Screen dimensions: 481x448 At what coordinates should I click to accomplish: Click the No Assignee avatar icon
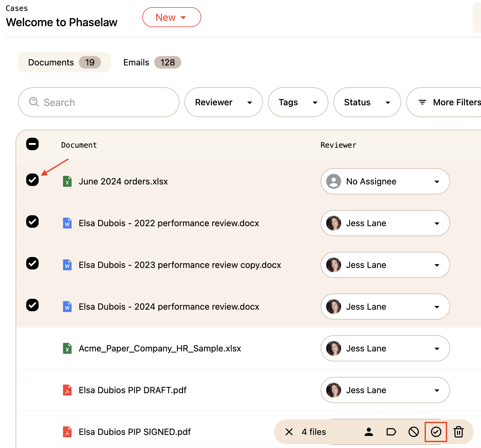334,181
